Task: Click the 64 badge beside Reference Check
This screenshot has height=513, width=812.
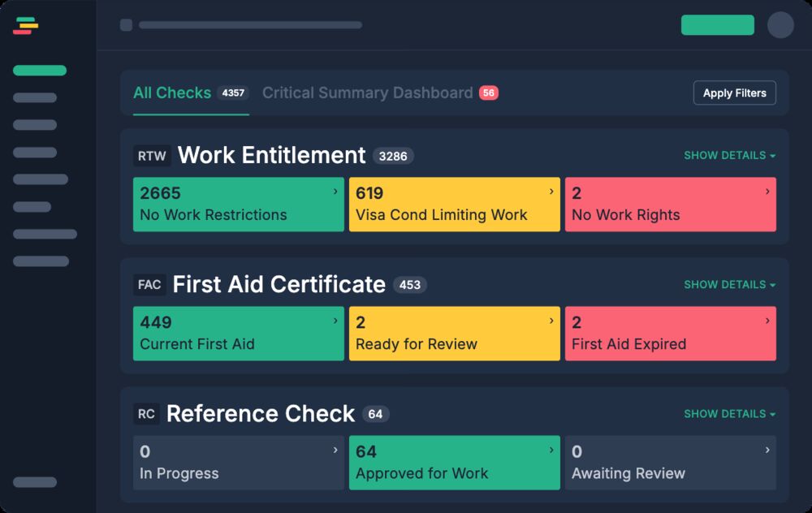Action: coord(375,414)
